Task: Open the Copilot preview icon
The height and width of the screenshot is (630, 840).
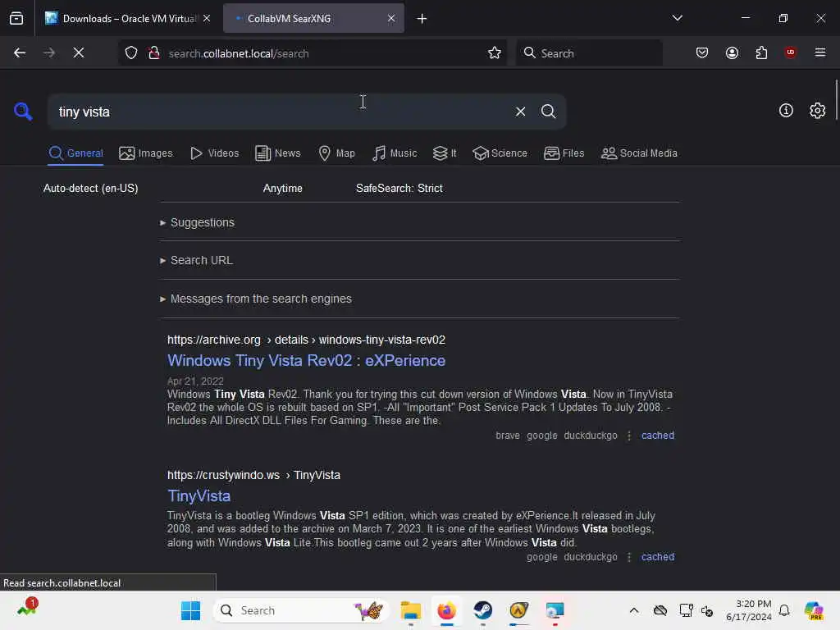Action: pos(814,610)
